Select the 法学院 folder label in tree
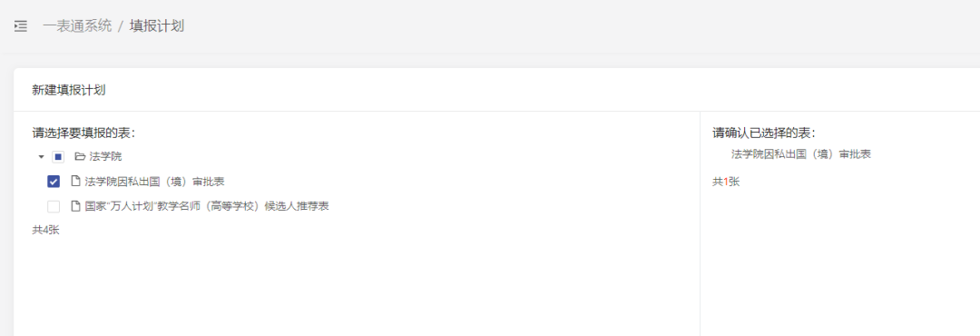980x336 pixels. 105,156
